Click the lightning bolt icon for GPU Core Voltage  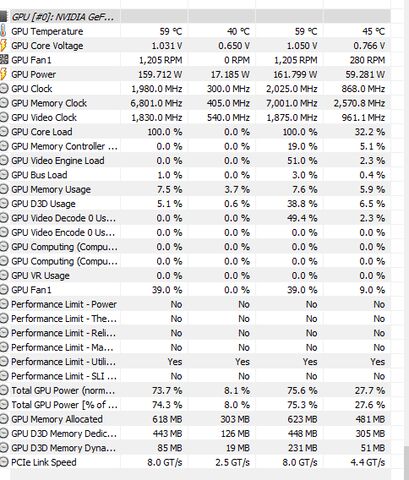[x=3, y=46]
